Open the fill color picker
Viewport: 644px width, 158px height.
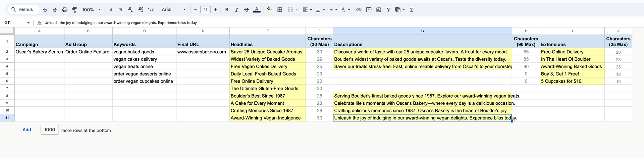pyautogui.click(x=269, y=10)
